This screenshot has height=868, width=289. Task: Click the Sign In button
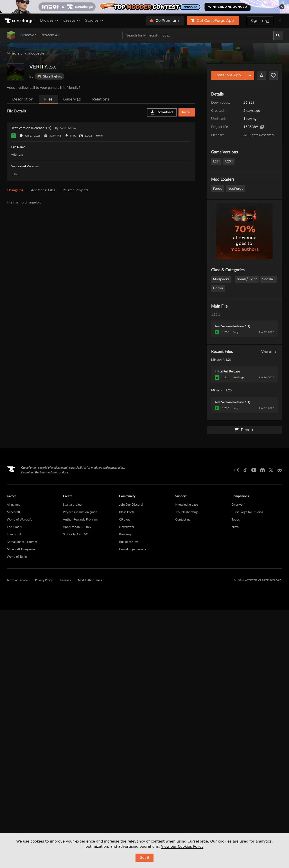click(x=260, y=21)
